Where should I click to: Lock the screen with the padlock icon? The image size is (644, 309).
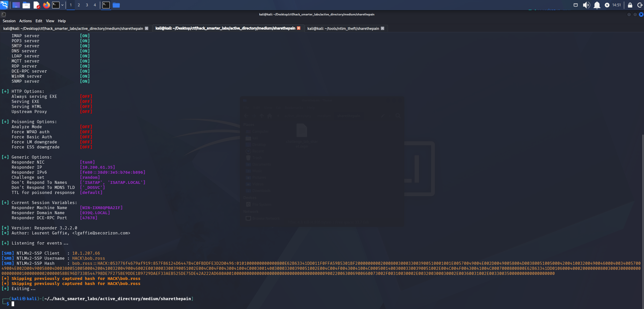[x=630, y=5]
